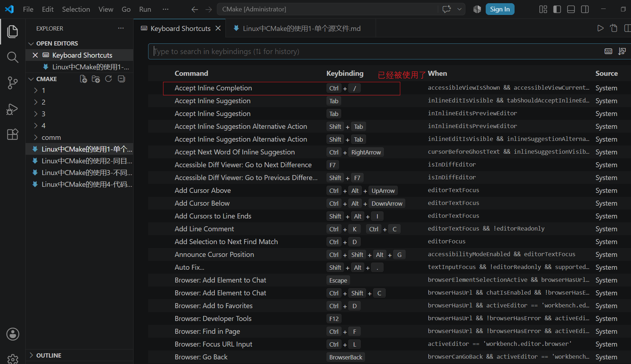Collapse all folders in CMAKE explorer
This screenshot has height=364, width=631.
(x=121, y=79)
